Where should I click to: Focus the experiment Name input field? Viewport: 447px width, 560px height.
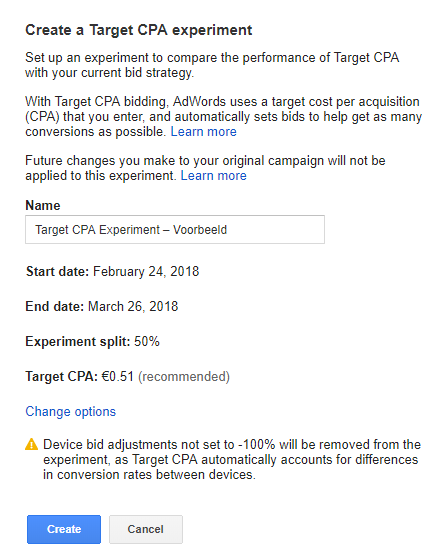[x=175, y=229]
